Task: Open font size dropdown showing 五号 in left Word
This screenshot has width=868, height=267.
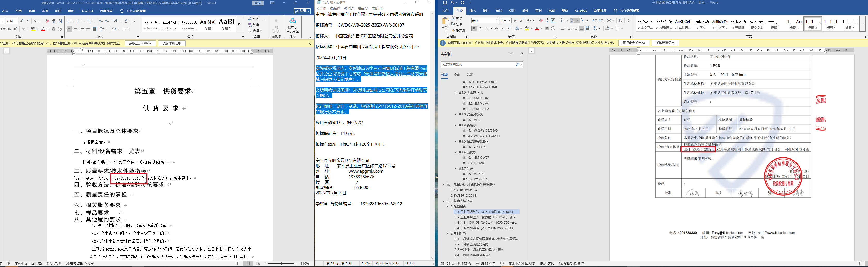Action: [16, 21]
